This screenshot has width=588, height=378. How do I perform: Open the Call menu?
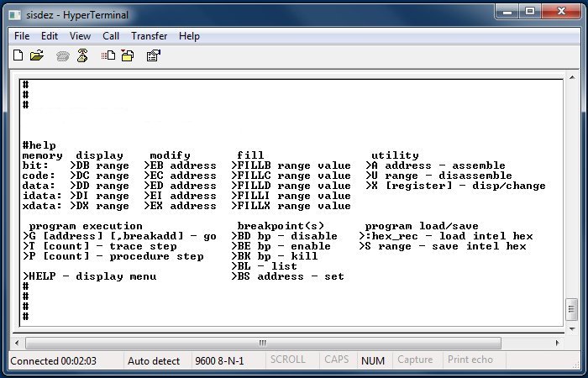click(x=111, y=36)
